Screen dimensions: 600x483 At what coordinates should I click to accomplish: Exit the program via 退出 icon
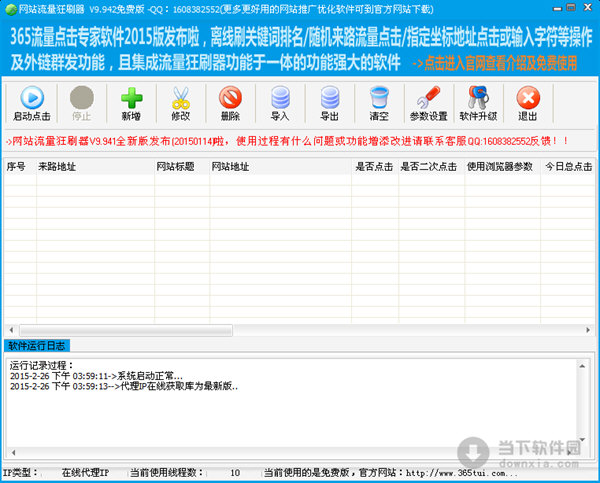[x=527, y=104]
